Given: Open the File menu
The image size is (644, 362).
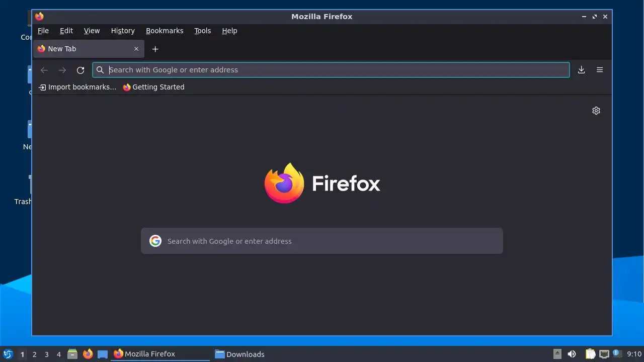Looking at the screenshot, I should coord(43,31).
